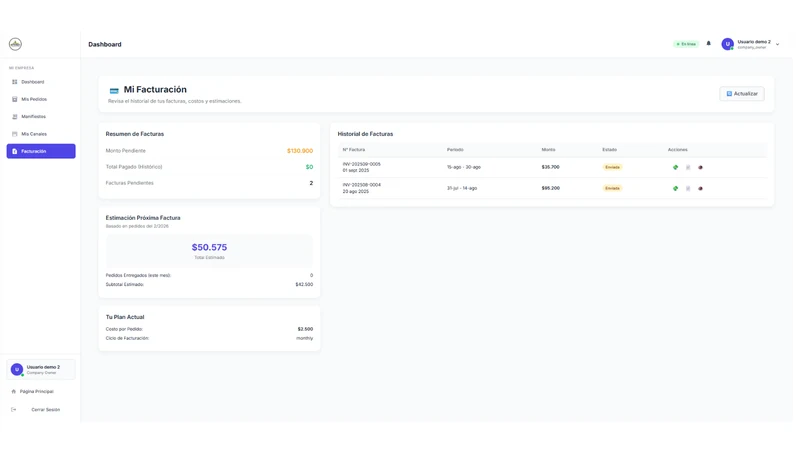
Task: Click the Dashboard title in the top bar
Action: 105,44
